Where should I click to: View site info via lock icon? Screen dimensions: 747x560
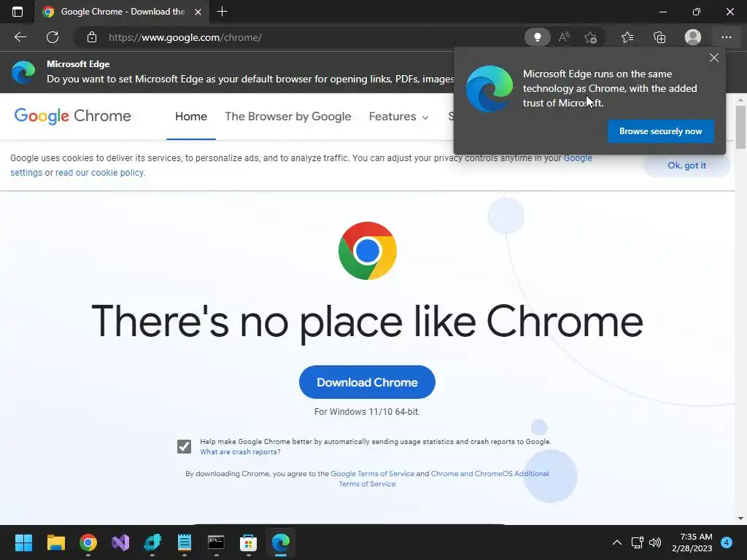[92, 37]
